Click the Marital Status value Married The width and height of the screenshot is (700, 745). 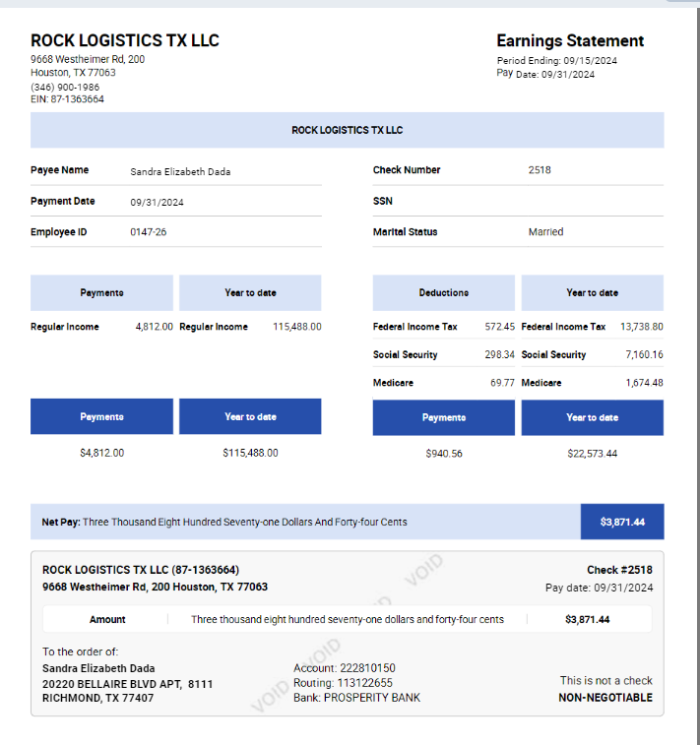coord(545,232)
